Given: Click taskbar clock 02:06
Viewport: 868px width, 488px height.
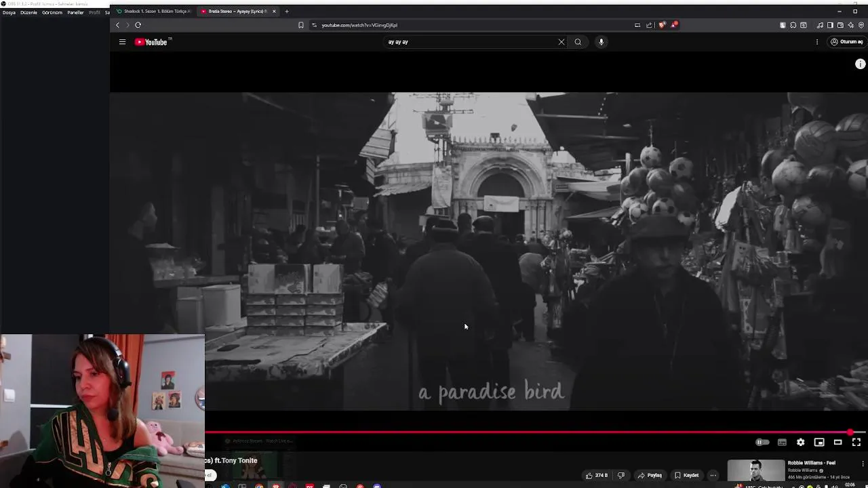Looking at the screenshot, I should point(850,485).
